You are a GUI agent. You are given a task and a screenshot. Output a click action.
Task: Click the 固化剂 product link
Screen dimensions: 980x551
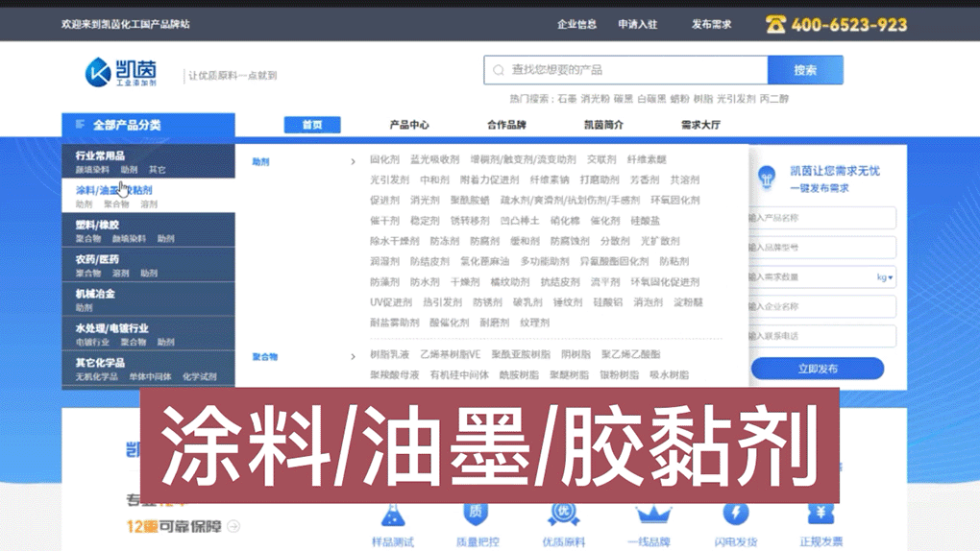coord(384,159)
